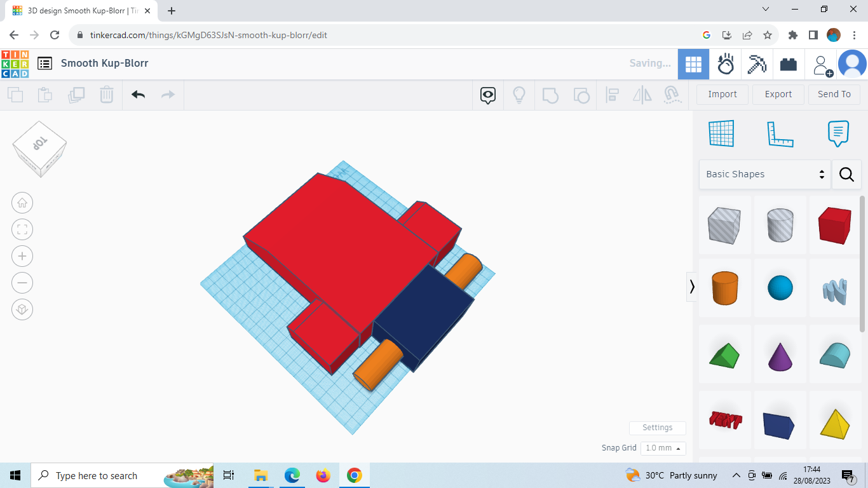Toggle comment visibility with the eye bubble icon
The height and width of the screenshot is (488, 868).
click(487, 94)
